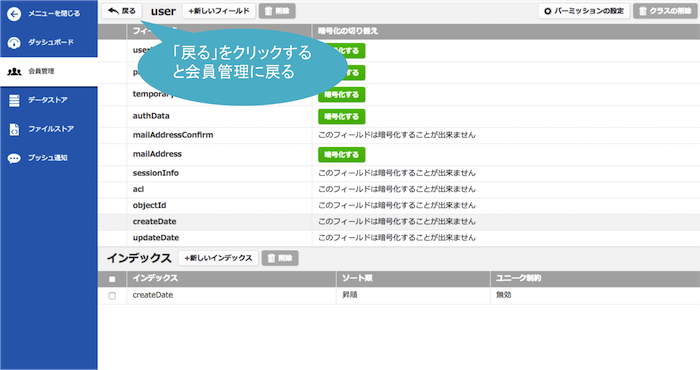Open the ダッシュボード gauge icon

[x=14, y=42]
